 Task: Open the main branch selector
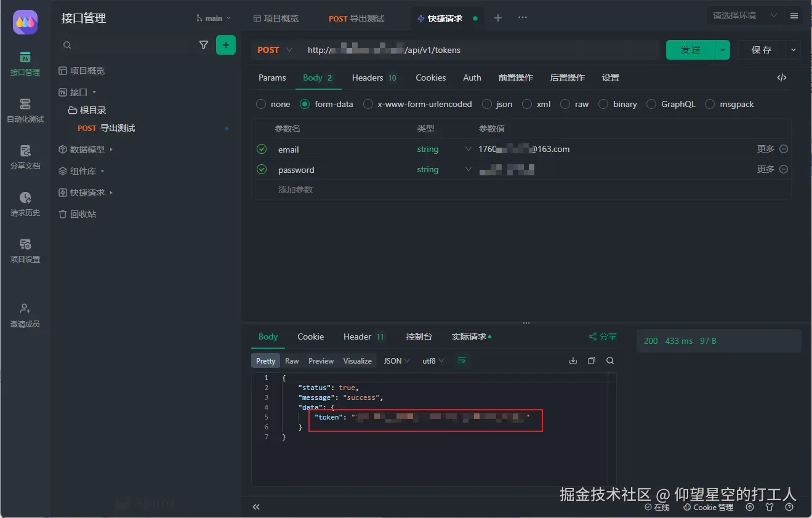coord(214,18)
